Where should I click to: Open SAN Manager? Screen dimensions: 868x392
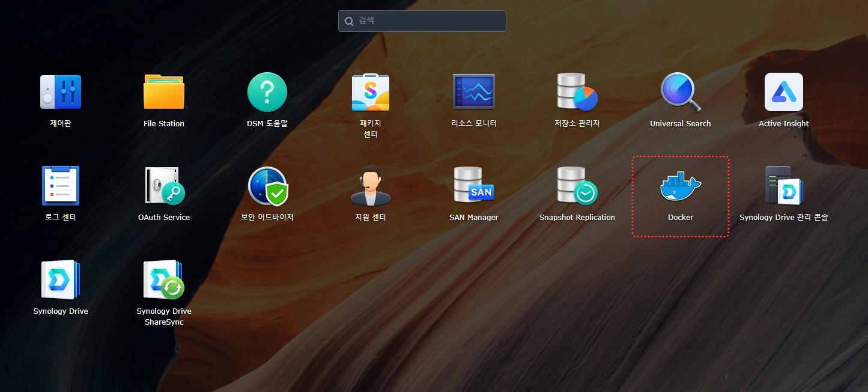(x=473, y=185)
